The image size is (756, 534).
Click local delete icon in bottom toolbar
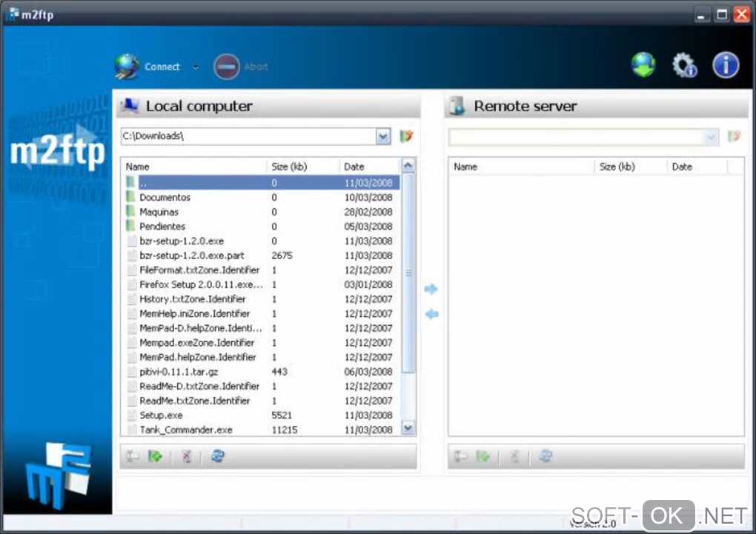[x=187, y=456]
